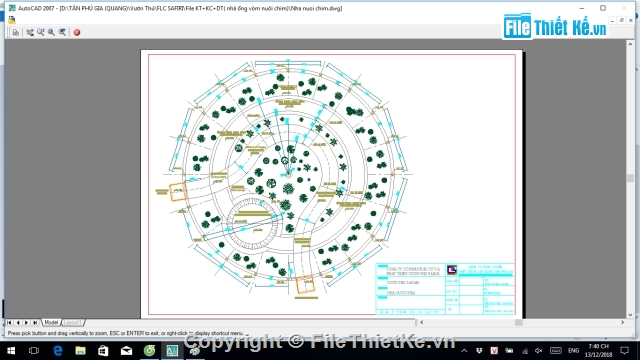Click horizontal scrollbar right arrow

622,322
